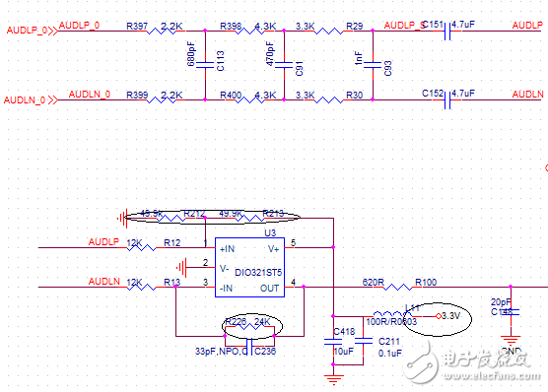The image size is (548, 392).
Task: Click the 3.3V power terminal circle
Action: [439, 316]
